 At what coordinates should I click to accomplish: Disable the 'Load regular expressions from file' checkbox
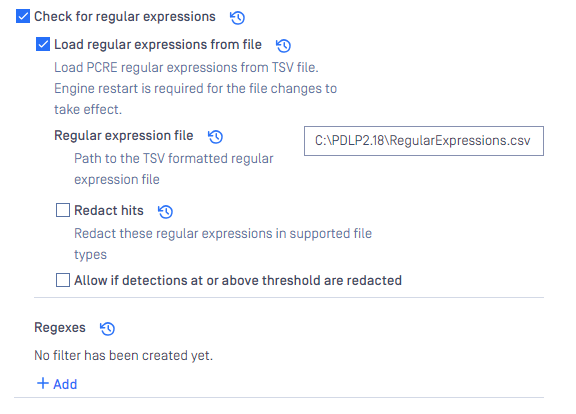coord(43,44)
